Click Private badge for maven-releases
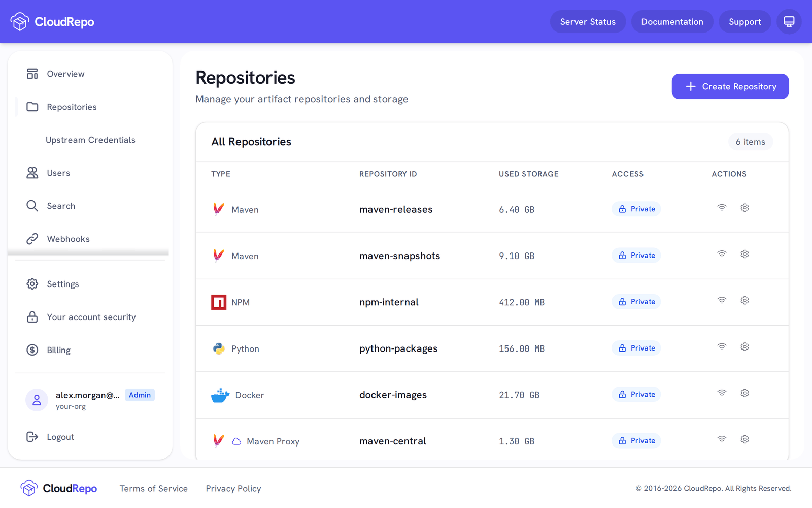812x508 pixels. (636, 209)
